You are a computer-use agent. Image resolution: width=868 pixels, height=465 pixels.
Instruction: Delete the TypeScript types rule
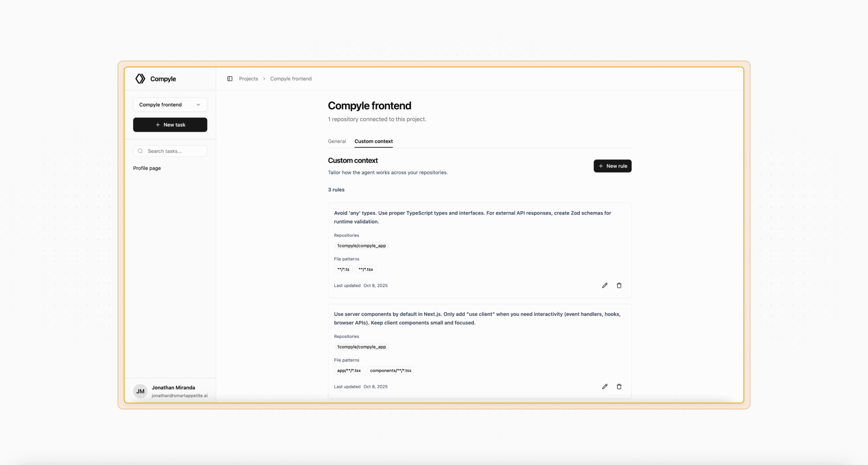click(619, 286)
